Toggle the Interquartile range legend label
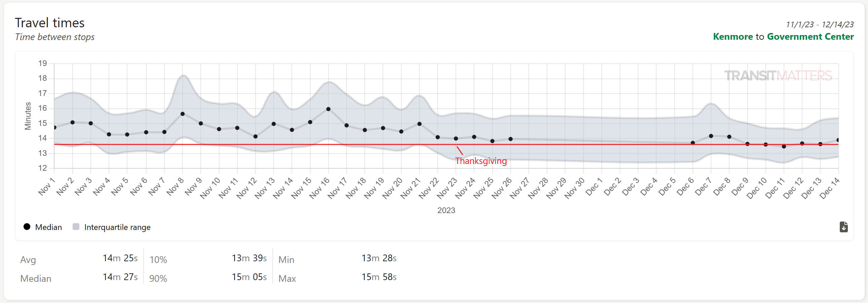The width and height of the screenshot is (868, 303). click(x=117, y=227)
